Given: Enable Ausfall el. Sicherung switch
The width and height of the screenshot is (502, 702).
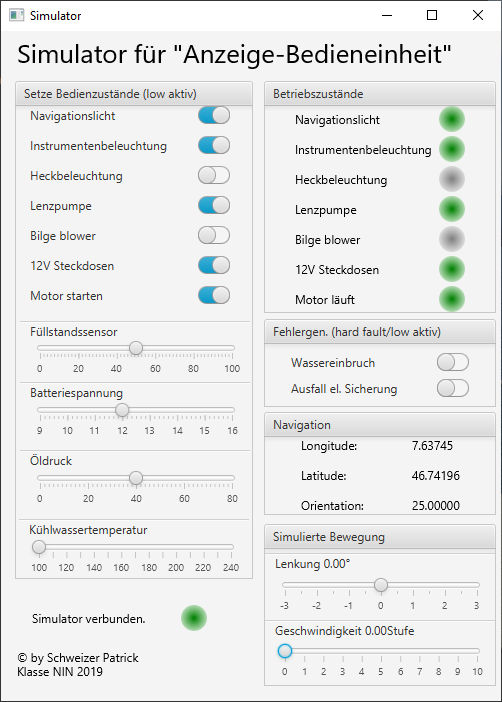Looking at the screenshot, I should (x=453, y=388).
